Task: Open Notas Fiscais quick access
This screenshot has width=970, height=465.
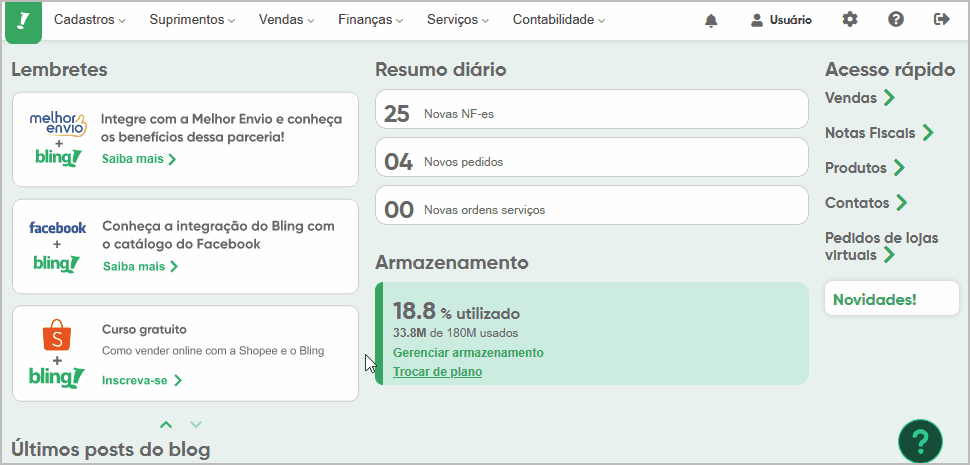Action: [x=879, y=133]
